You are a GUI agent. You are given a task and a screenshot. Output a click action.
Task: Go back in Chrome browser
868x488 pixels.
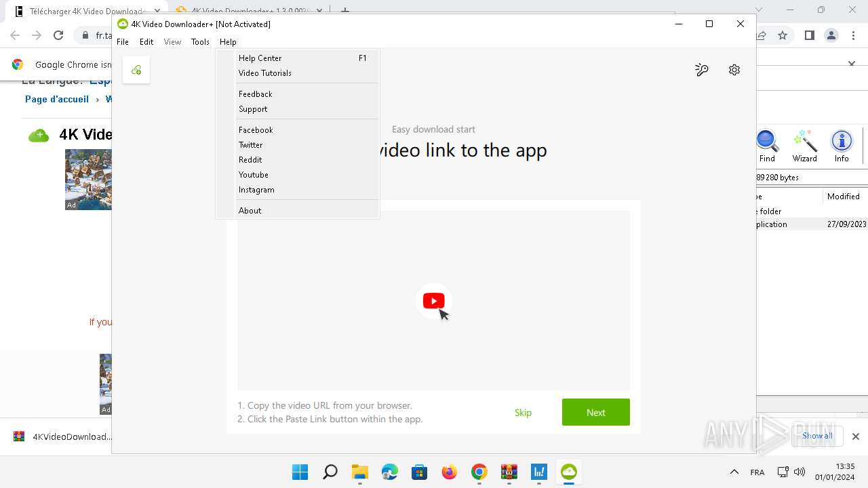[15, 35]
